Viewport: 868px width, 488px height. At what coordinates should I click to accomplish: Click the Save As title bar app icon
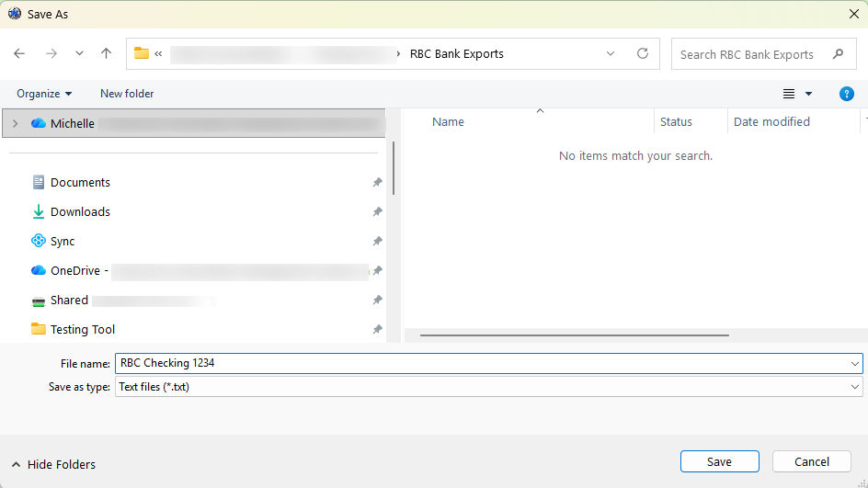coord(15,14)
